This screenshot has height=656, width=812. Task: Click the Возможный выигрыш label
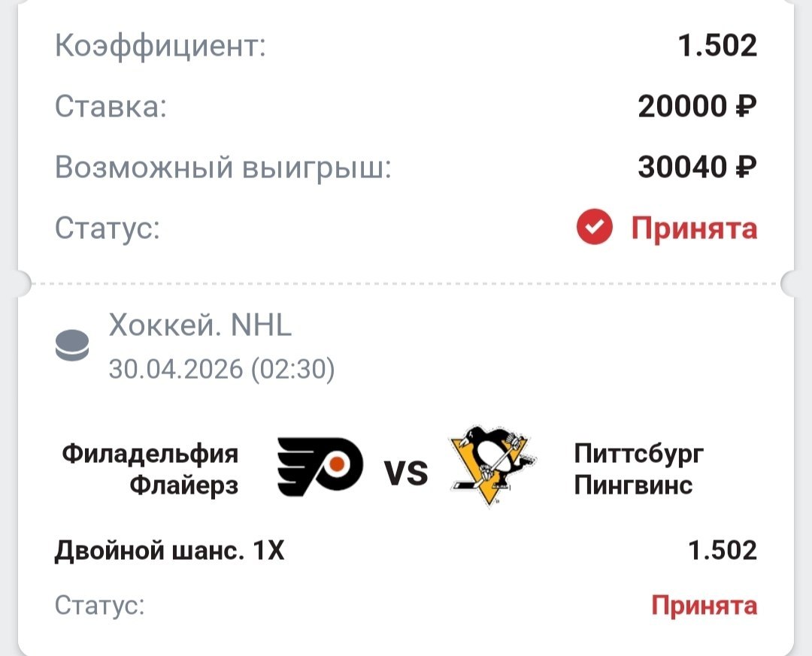tap(223, 168)
